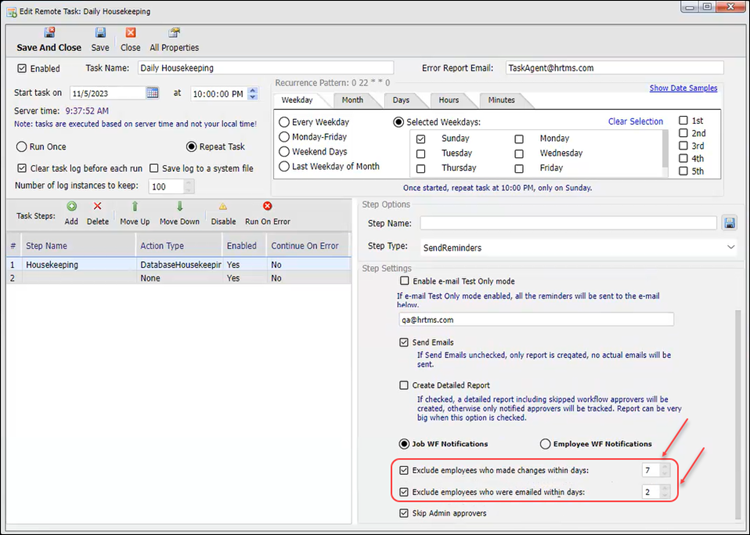
Task: Click the Clear Selection link
Action: [x=635, y=121]
